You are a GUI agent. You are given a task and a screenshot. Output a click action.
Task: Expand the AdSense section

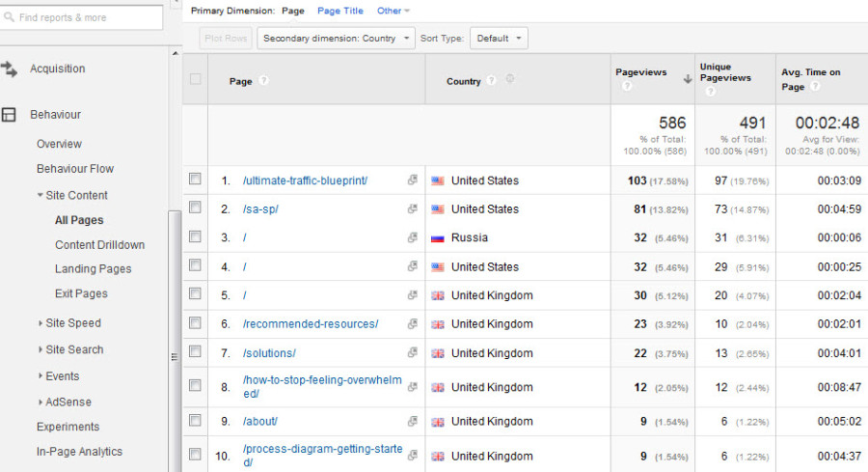[40, 403]
